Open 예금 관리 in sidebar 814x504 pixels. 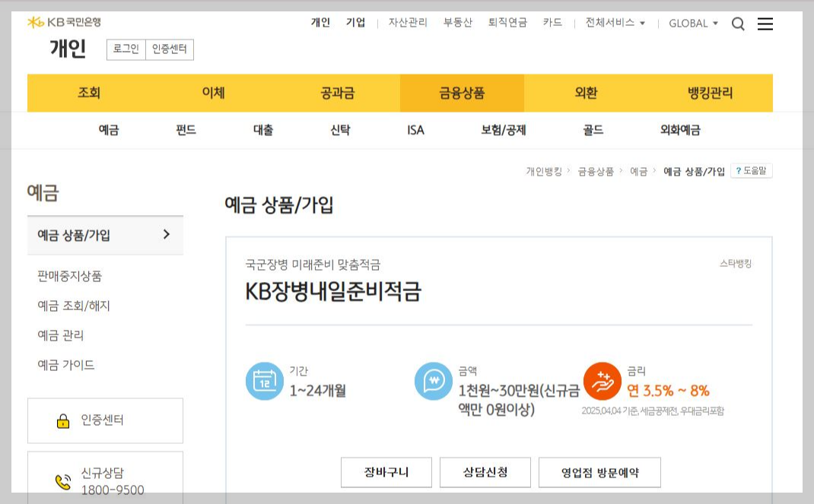point(60,335)
